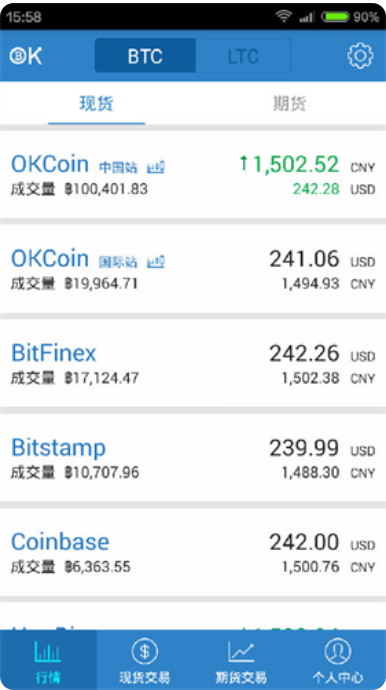Open chart icon for OKCoin 国际站
The width and height of the screenshot is (386, 690).
[x=156, y=262]
